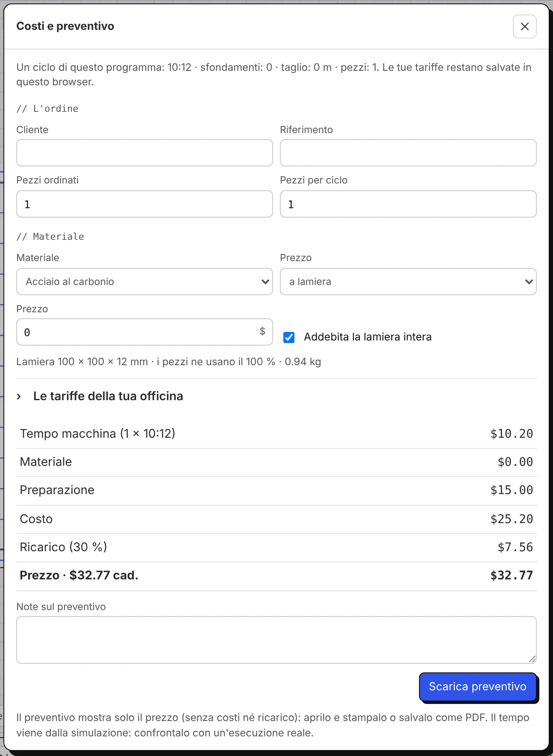This screenshot has height=756, width=553.
Task: Select the Pezzi ordinati field
Action: (144, 204)
